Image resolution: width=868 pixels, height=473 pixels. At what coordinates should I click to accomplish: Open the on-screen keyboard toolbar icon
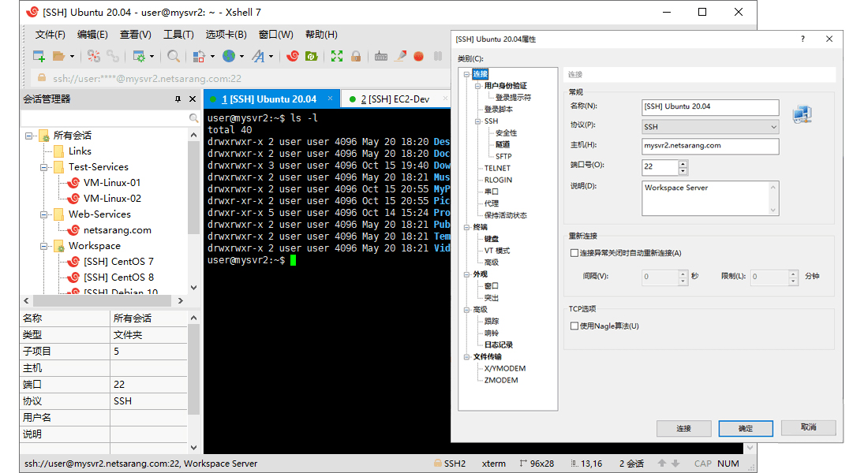pos(380,56)
